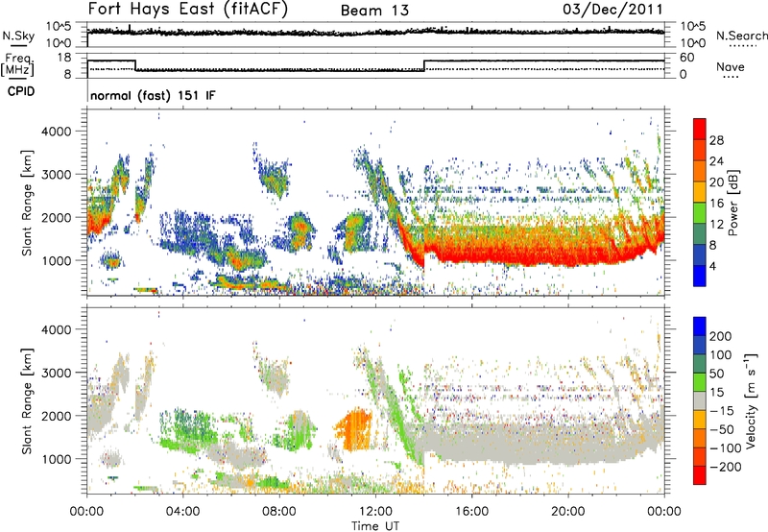This screenshot has width=768, height=532.
Task: Click the 'Time UT' axis label
Action: coord(375,525)
